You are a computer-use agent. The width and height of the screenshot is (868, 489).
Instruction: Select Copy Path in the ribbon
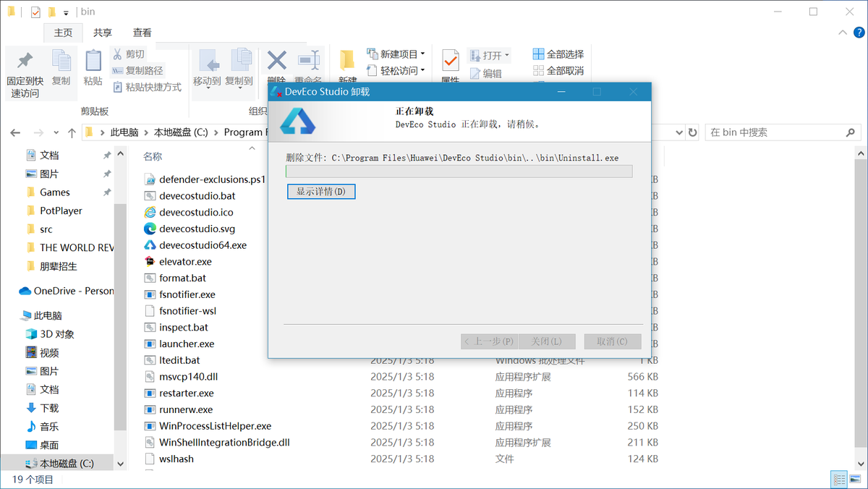(137, 71)
